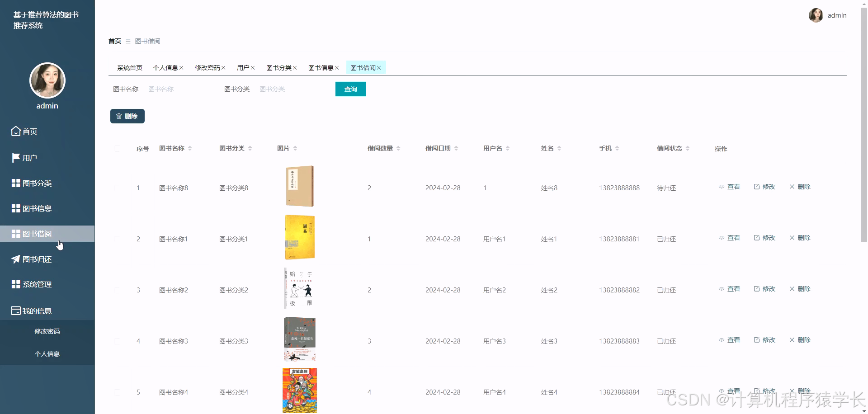Open 系统管理 sidebar icon
Viewport: 868px width, 414px height.
[15, 284]
